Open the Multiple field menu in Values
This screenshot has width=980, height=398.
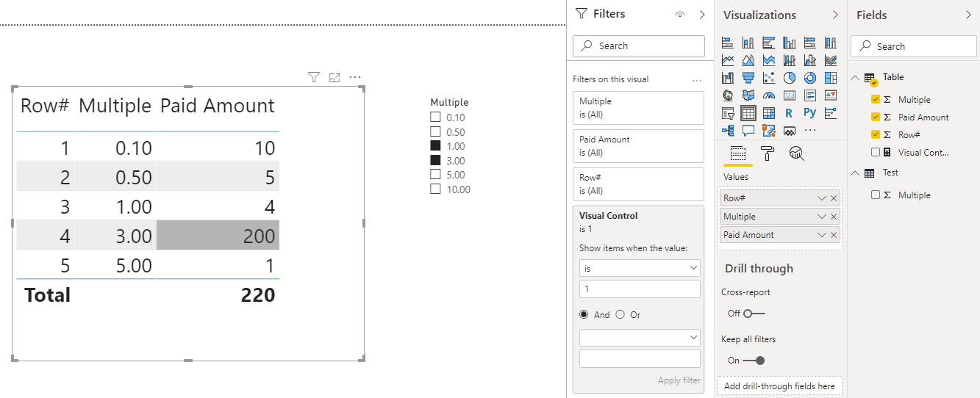point(822,217)
